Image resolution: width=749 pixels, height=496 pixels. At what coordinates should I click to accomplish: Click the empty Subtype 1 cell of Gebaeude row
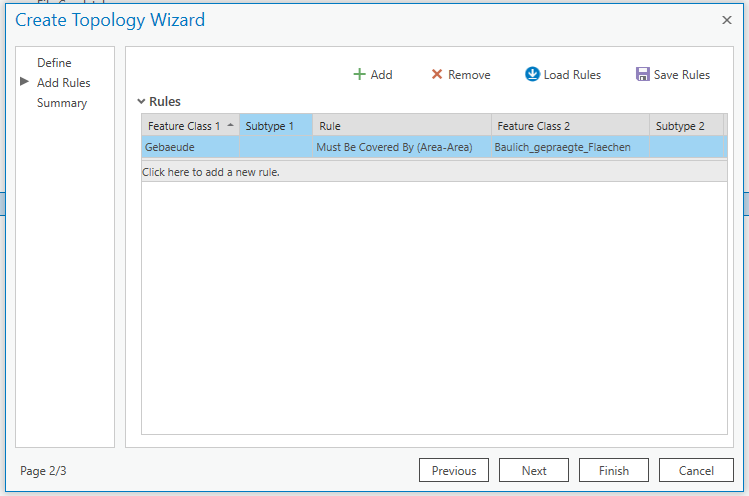(x=276, y=147)
